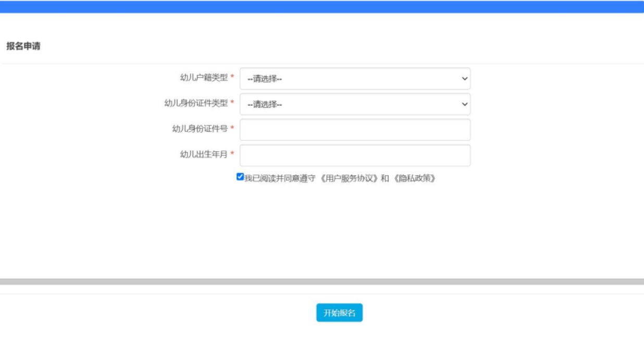Click the red asterisk beside 幼儿户籍类型
Image resolution: width=644 pixels, height=337 pixels.
(x=232, y=78)
